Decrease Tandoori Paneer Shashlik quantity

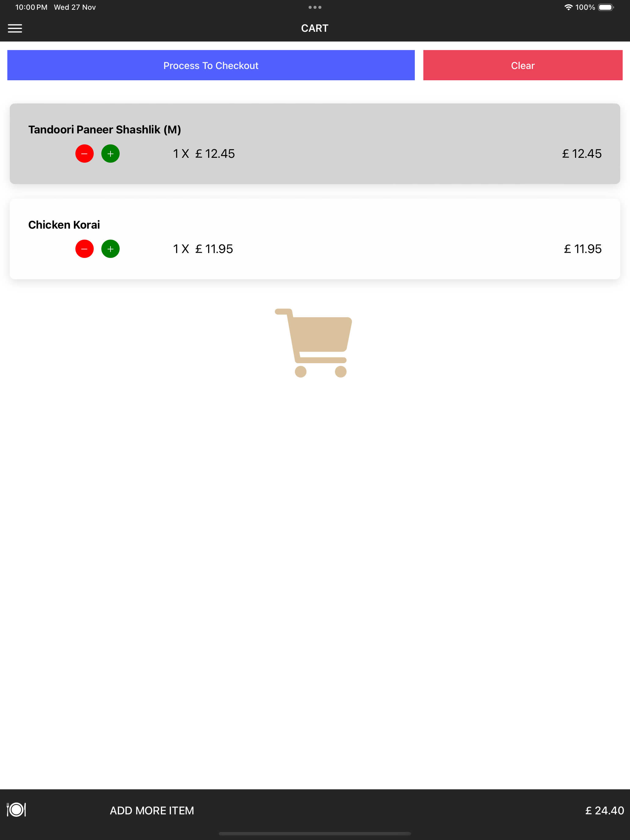pyautogui.click(x=84, y=154)
